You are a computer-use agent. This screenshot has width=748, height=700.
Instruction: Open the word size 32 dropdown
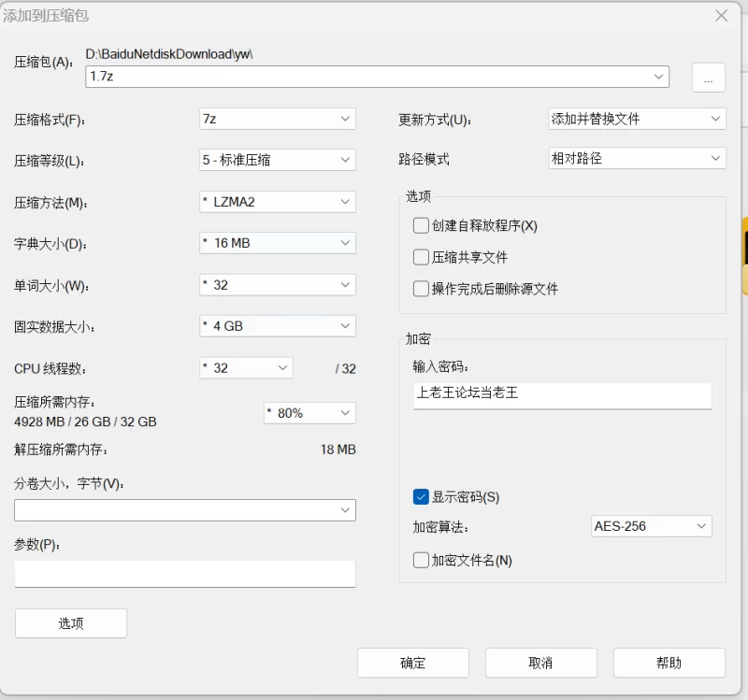(x=278, y=285)
